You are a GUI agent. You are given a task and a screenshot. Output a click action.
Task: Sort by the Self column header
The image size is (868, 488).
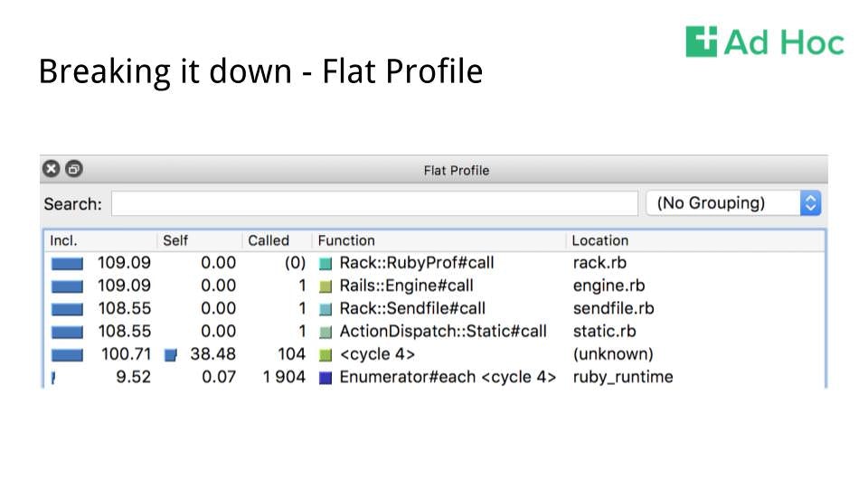pos(199,240)
